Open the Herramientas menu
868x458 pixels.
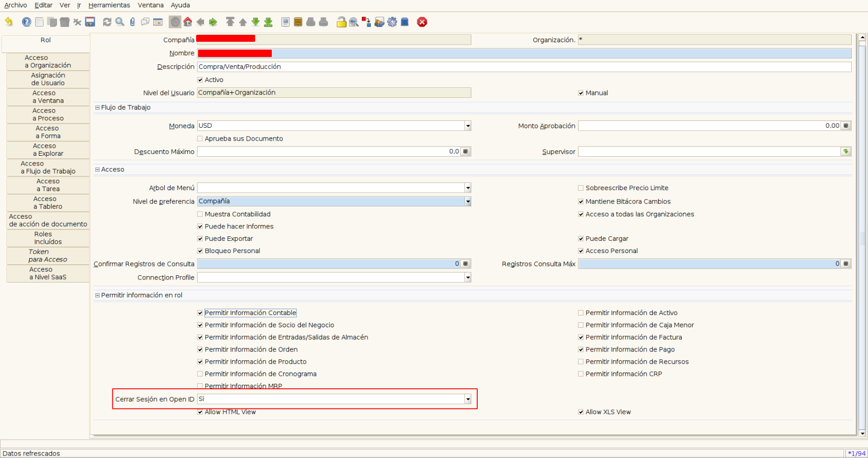coord(109,5)
